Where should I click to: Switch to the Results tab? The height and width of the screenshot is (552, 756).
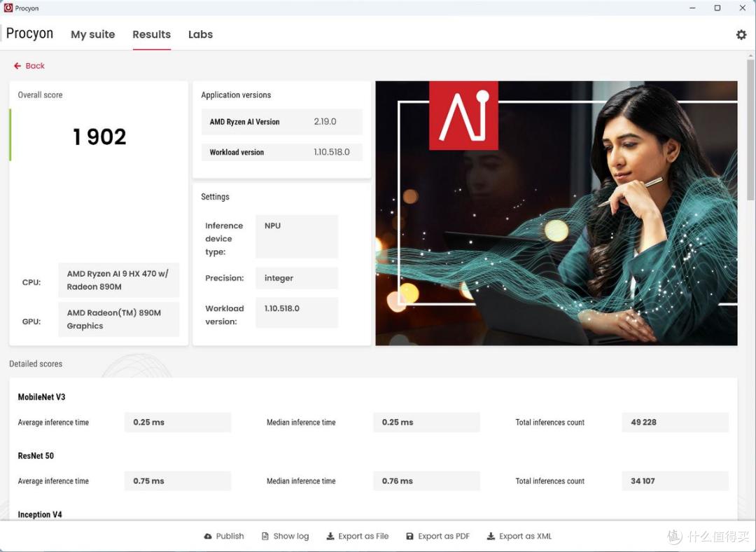[151, 34]
